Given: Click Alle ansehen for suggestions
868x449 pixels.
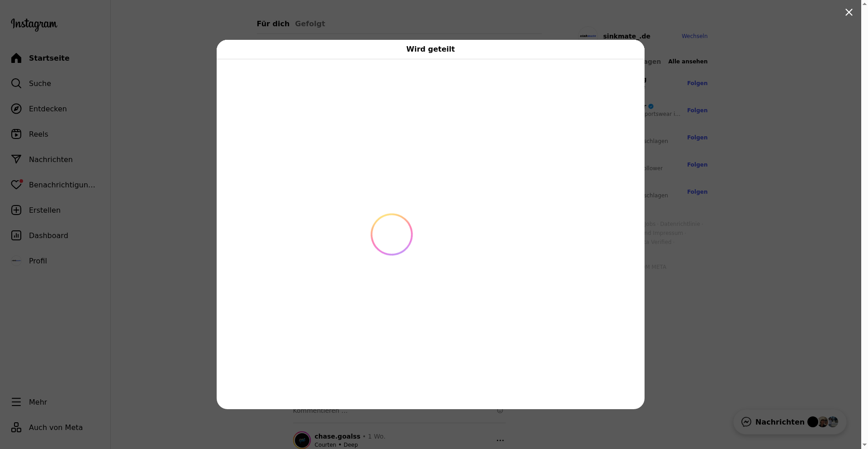Looking at the screenshot, I should (x=688, y=62).
